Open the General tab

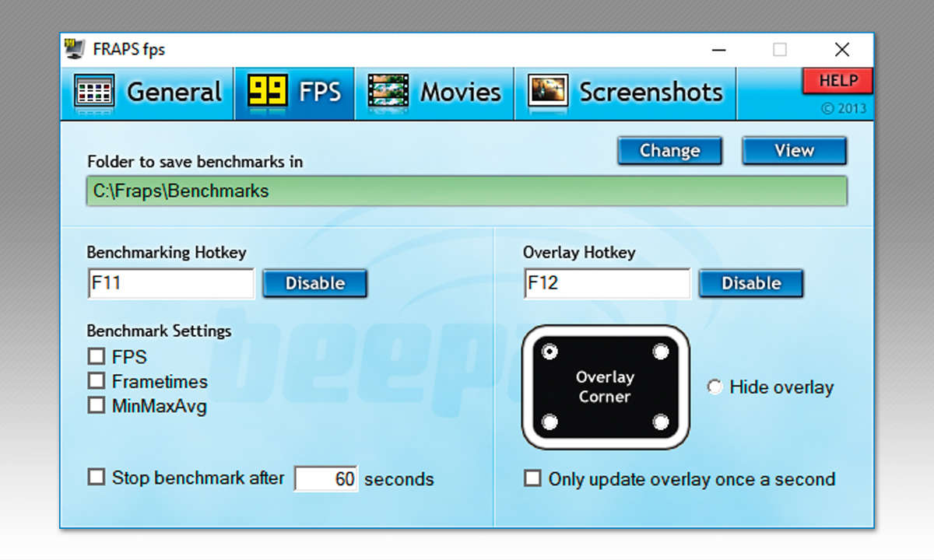(147, 93)
